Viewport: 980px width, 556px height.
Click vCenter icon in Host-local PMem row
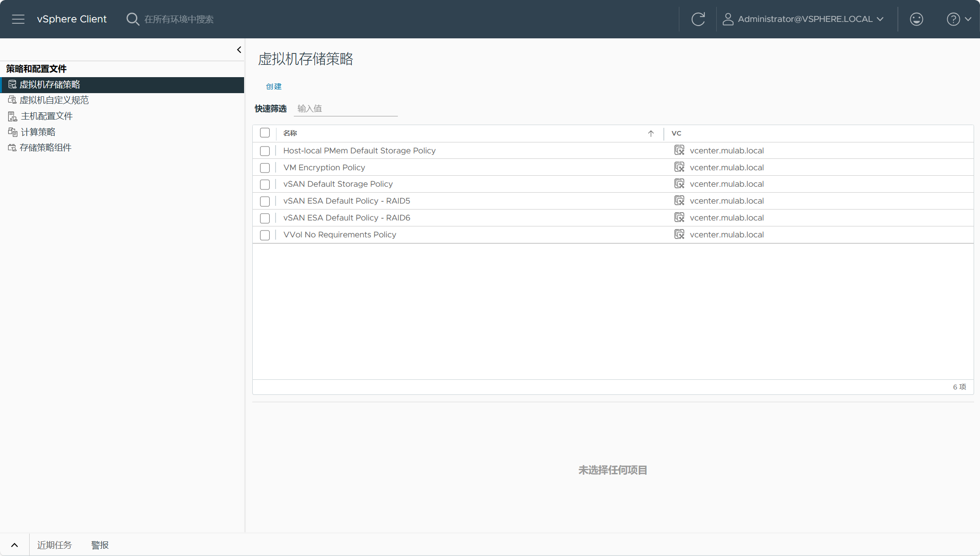[679, 150]
